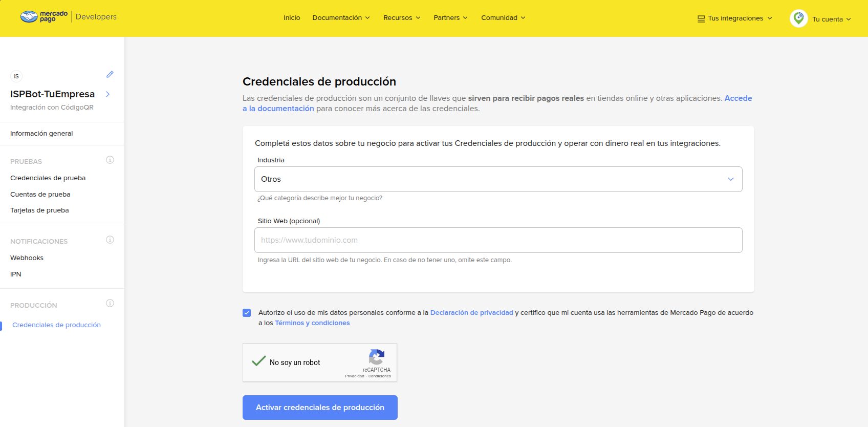The height and width of the screenshot is (427, 868).
Task: Click the account avatar icon in header
Action: 798,18
